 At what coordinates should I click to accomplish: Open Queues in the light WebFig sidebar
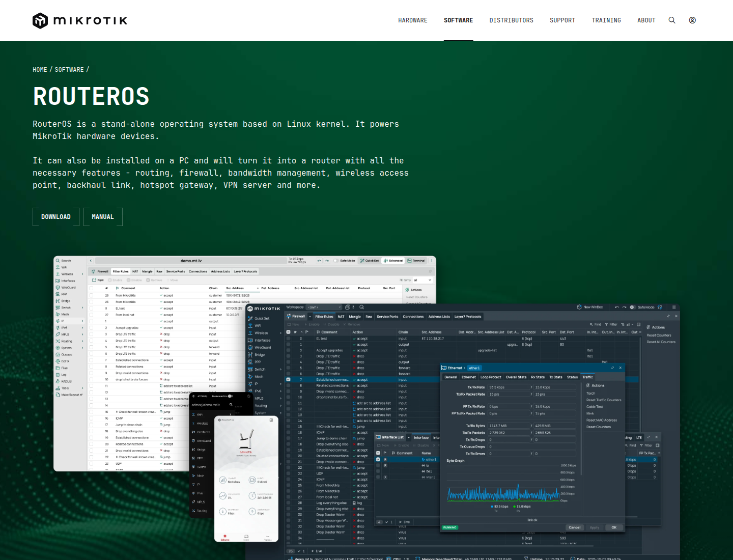65,354
